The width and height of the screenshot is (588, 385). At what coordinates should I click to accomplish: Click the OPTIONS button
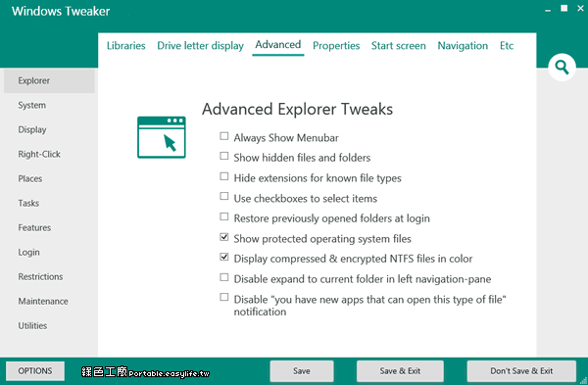[x=35, y=371]
